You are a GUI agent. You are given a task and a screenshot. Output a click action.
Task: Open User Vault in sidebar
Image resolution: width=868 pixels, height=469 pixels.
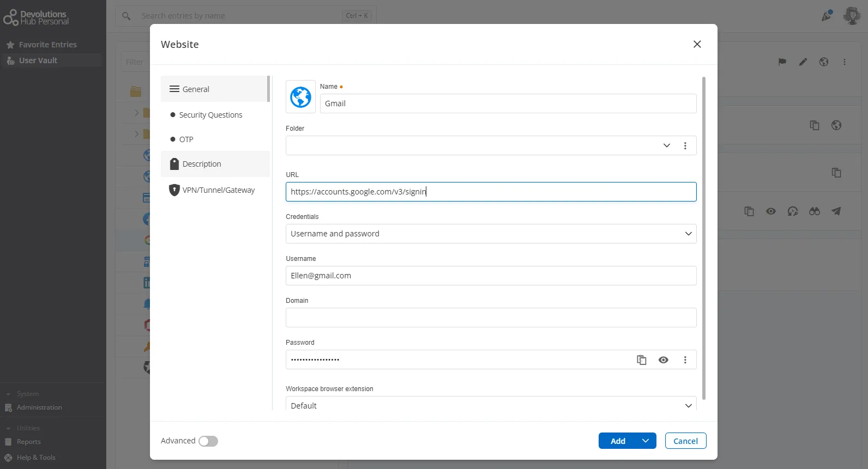51,60
